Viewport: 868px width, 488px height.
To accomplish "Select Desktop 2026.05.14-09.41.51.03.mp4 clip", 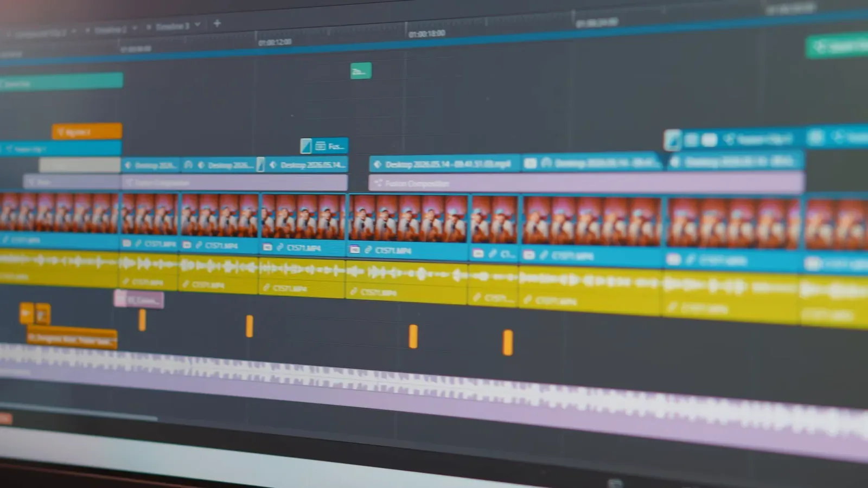I will pyautogui.click(x=445, y=164).
